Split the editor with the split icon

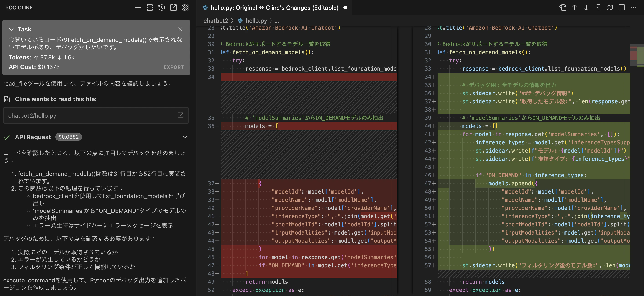click(x=622, y=8)
